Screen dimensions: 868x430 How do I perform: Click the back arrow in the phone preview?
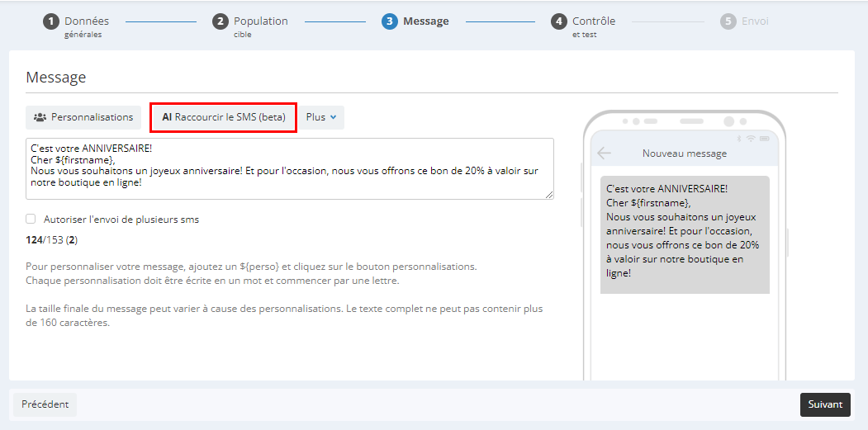[604, 154]
